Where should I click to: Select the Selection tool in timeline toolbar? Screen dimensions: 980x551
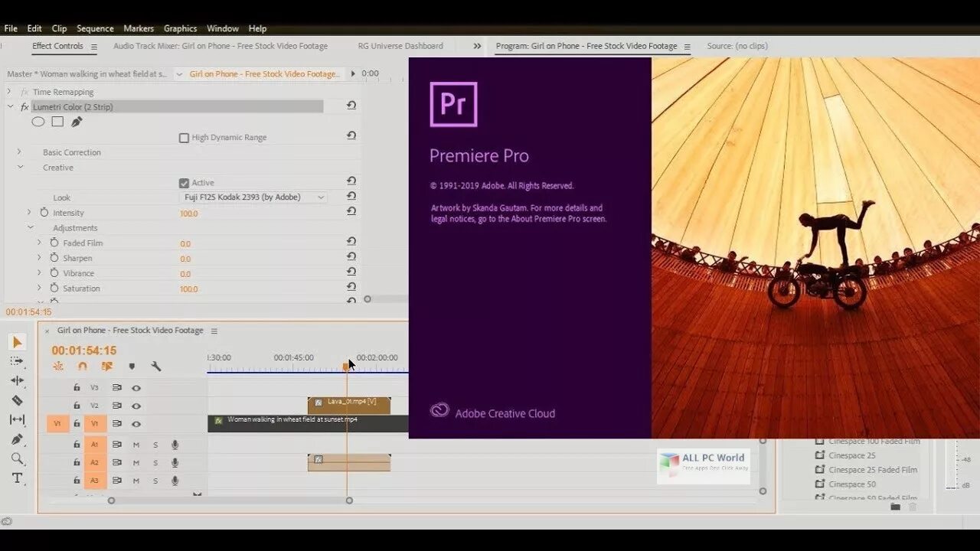coord(17,341)
